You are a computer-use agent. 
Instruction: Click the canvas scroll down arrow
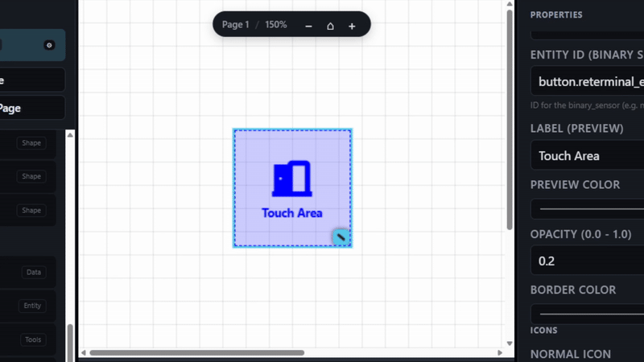click(510, 343)
